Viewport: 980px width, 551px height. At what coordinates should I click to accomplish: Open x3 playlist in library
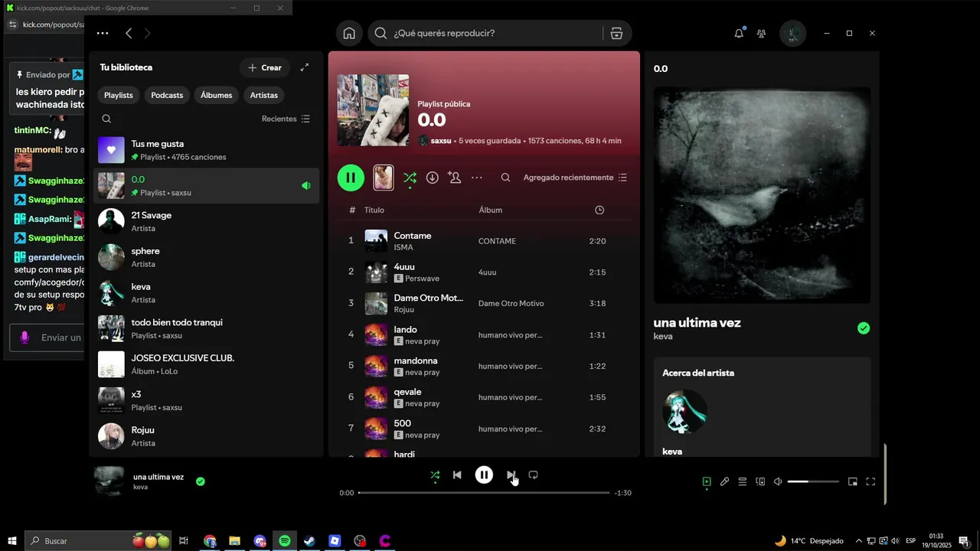pos(206,400)
